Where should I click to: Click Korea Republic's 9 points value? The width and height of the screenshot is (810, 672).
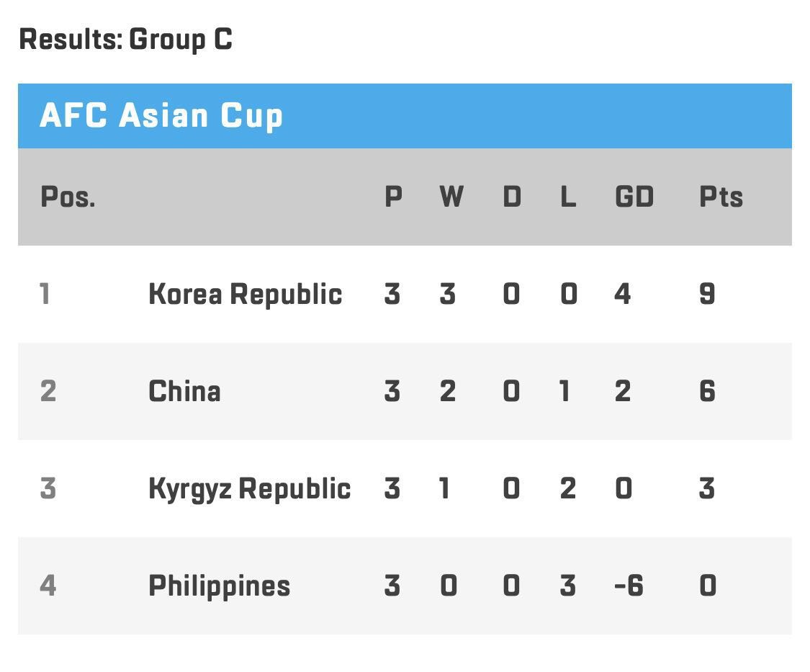click(707, 294)
